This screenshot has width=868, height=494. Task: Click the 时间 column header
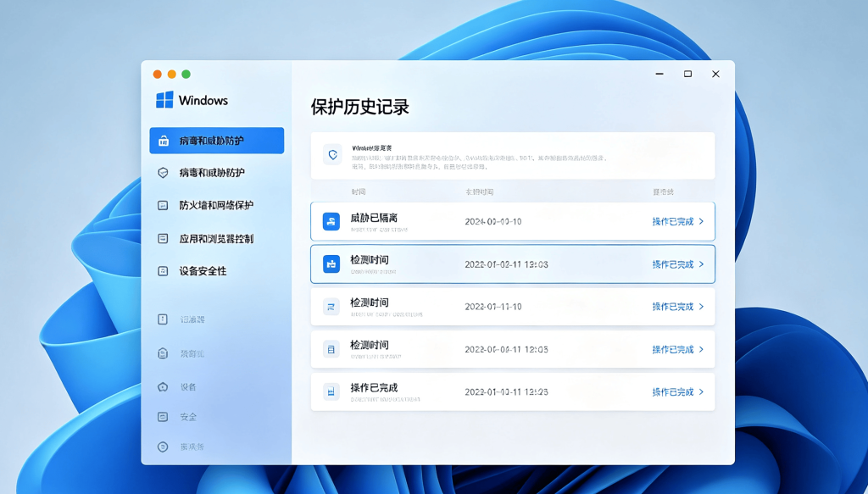(x=359, y=192)
